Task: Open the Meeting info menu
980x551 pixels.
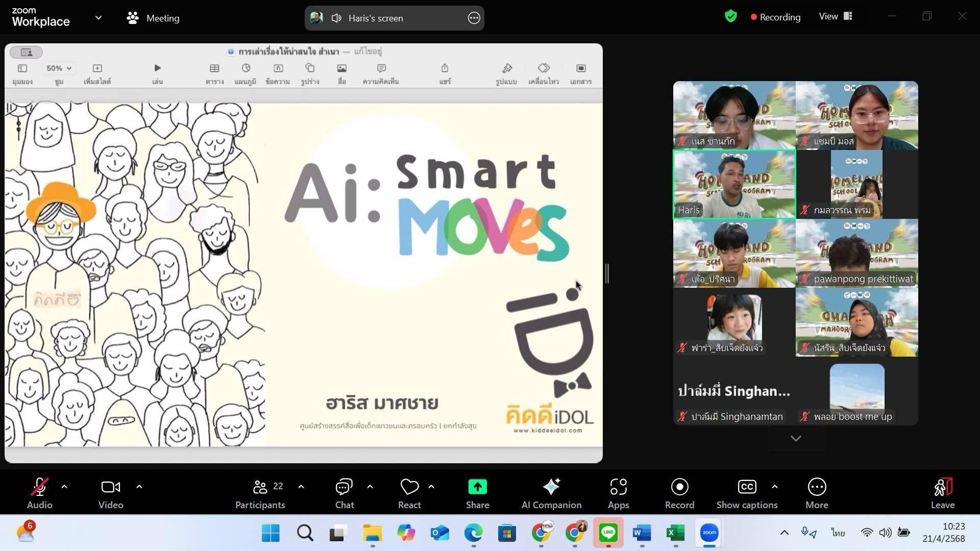Action: (x=153, y=18)
